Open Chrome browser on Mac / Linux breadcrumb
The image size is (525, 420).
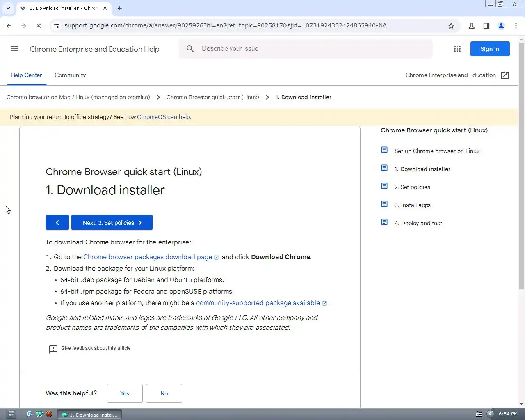(78, 97)
